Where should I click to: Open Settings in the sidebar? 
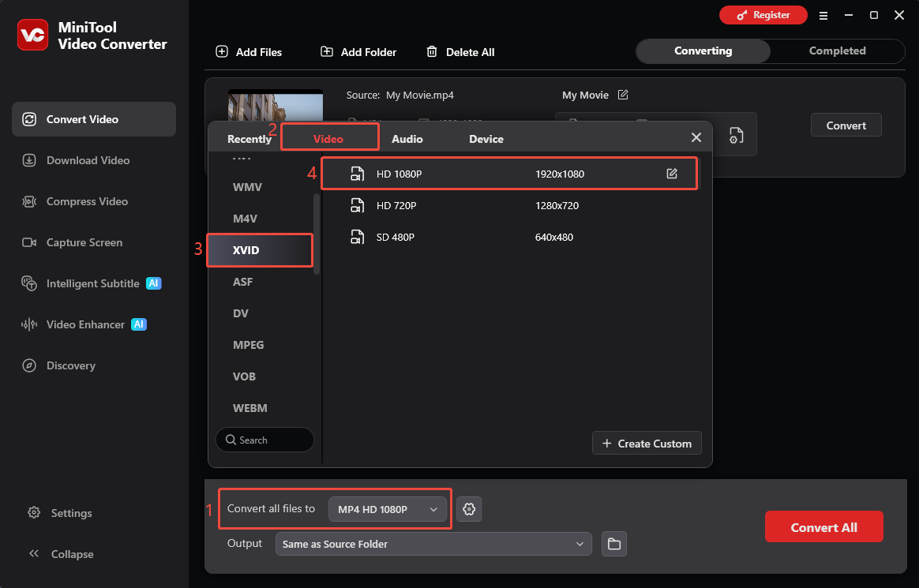tap(60, 513)
